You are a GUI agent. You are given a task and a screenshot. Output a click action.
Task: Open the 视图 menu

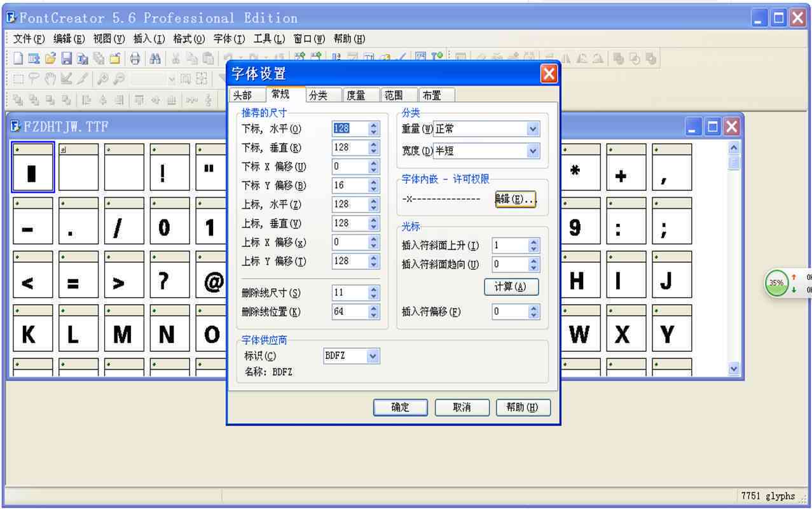[109, 39]
